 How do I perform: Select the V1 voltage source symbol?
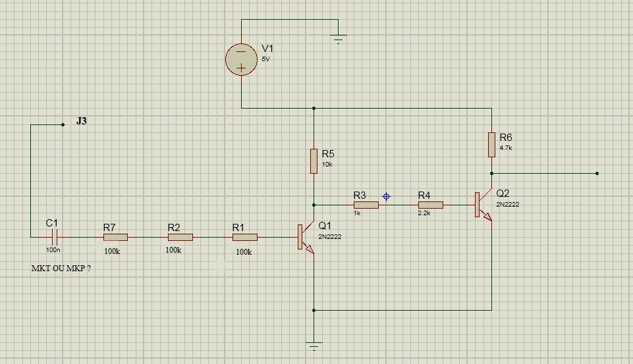tap(241, 59)
